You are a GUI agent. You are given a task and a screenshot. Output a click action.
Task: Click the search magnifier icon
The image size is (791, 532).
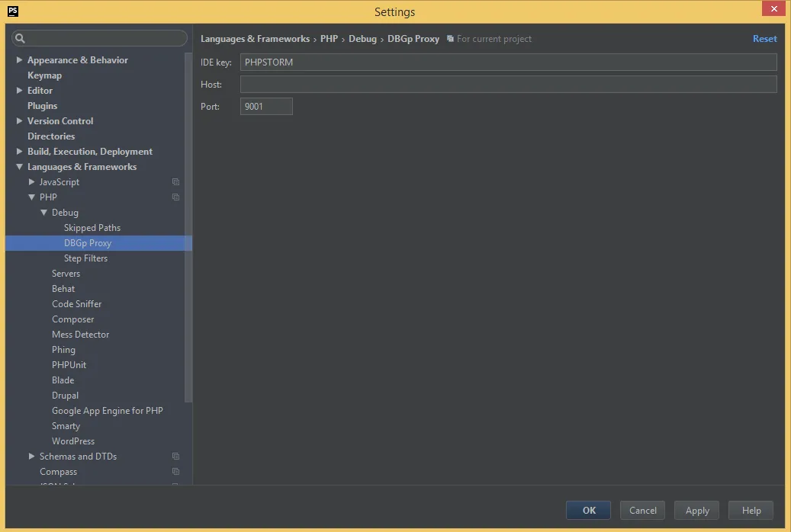tap(20, 38)
